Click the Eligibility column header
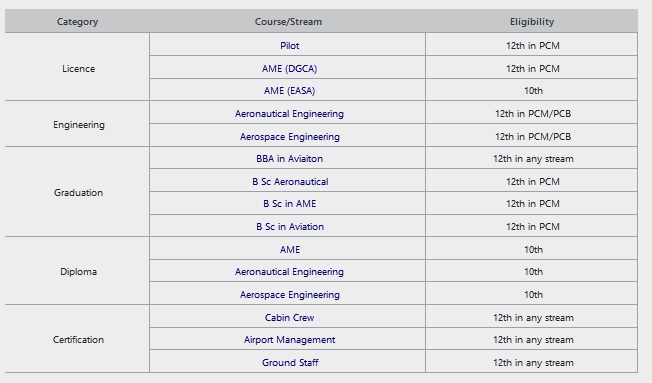Screen dimensions: 652x383 click(532, 22)
